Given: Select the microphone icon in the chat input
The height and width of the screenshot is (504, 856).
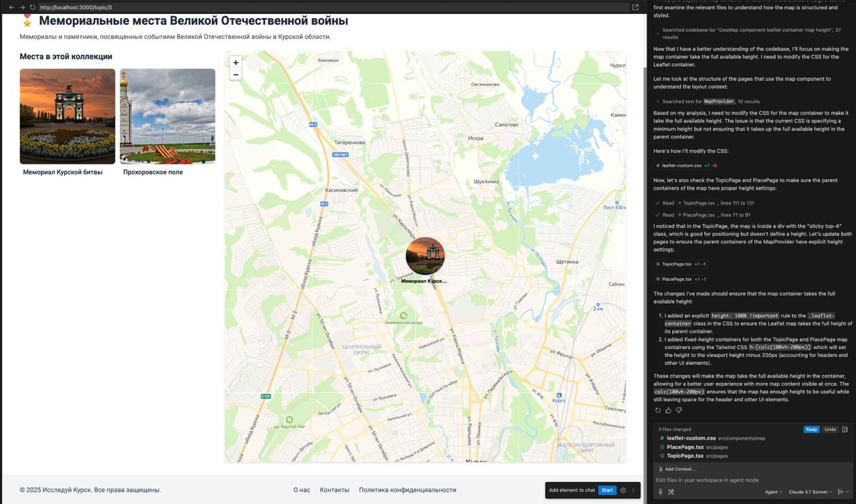Looking at the screenshot, I should point(660,492).
